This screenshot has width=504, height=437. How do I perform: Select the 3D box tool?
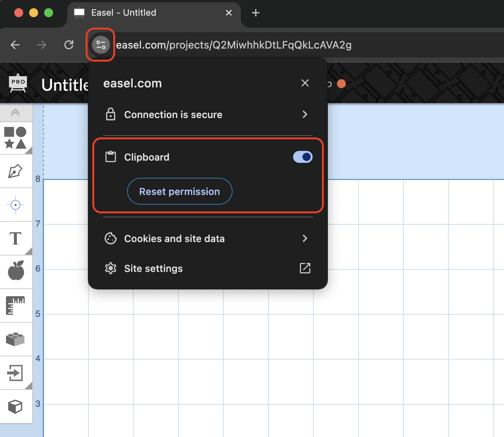[16, 406]
